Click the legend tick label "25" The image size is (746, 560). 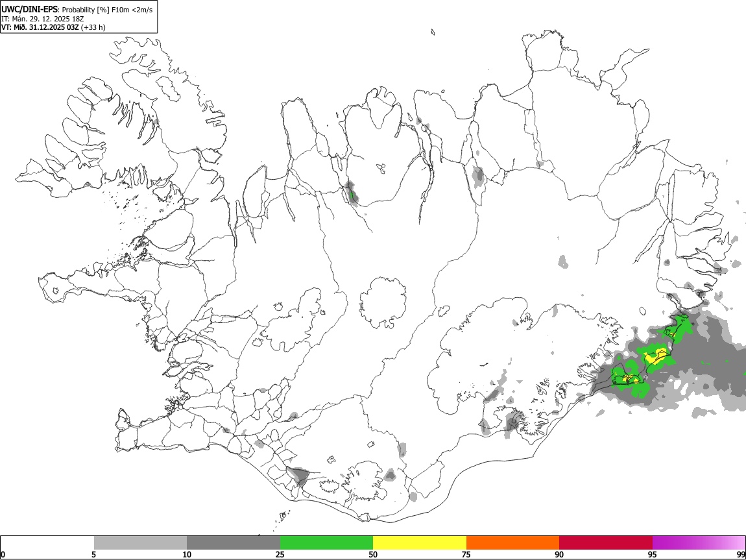click(280, 554)
